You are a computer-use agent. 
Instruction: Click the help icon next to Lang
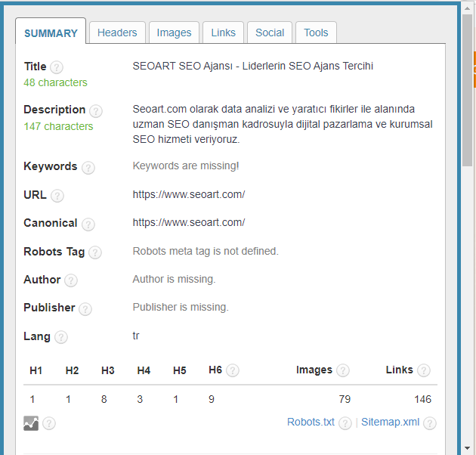coord(61,337)
